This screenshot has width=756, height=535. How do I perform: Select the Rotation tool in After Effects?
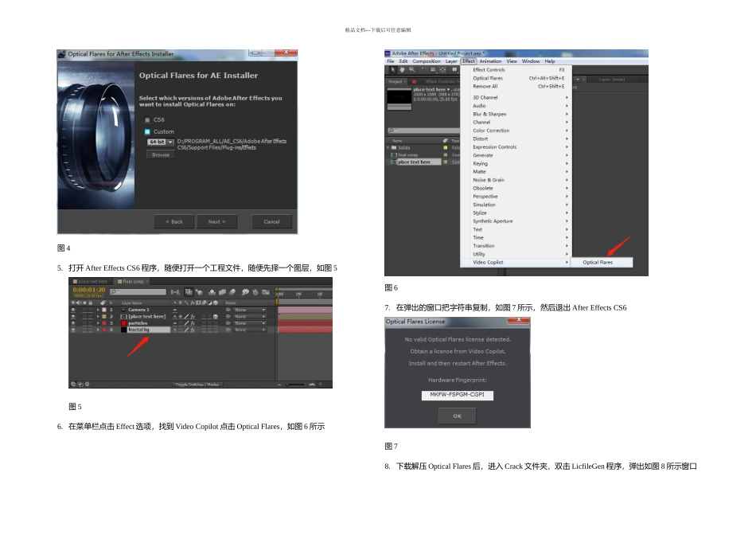click(424, 69)
